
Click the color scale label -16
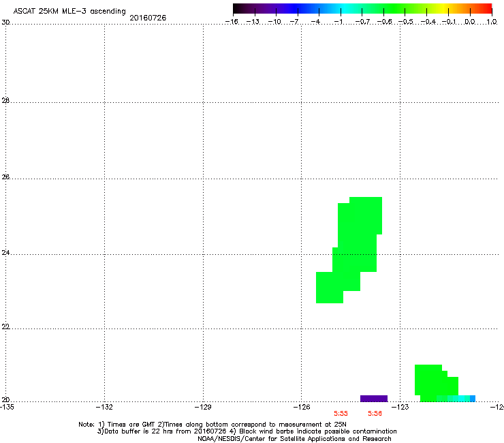click(x=232, y=22)
